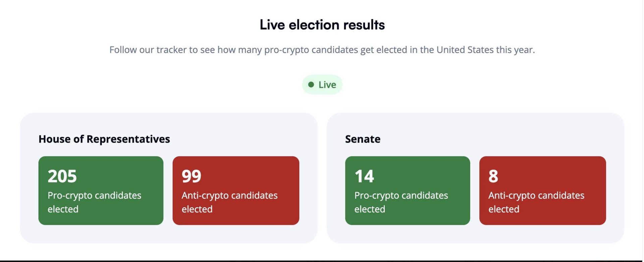Open the Senate pro-crypto candidates green card
Viewport: 644px width, 262px height.
(408, 191)
